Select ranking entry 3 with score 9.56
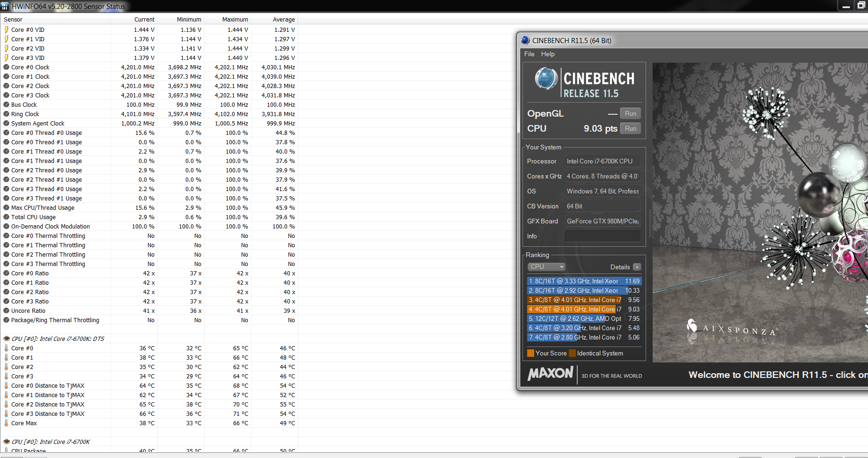 (584, 300)
